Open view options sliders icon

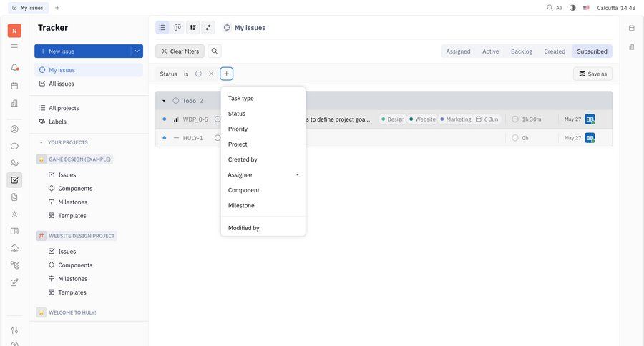208,27
